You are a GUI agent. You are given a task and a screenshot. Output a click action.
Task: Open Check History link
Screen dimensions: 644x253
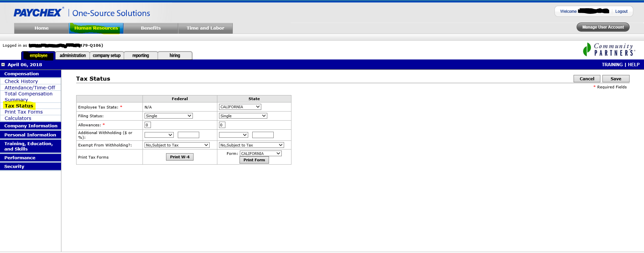(x=21, y=81)
